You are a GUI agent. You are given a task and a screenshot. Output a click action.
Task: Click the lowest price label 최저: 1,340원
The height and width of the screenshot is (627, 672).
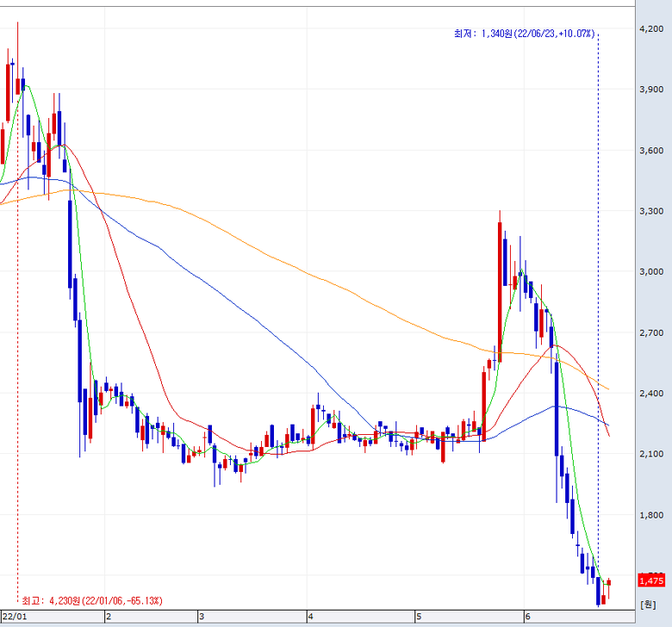click(525, 34)
